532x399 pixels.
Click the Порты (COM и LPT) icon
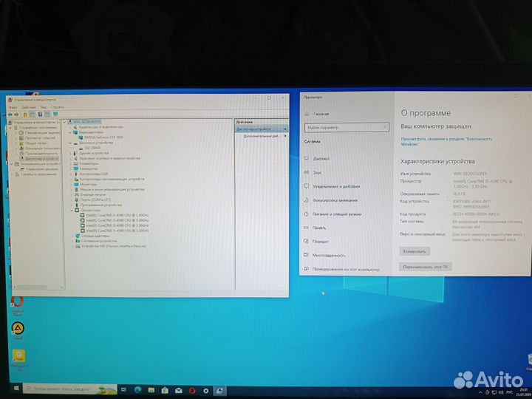77,199
